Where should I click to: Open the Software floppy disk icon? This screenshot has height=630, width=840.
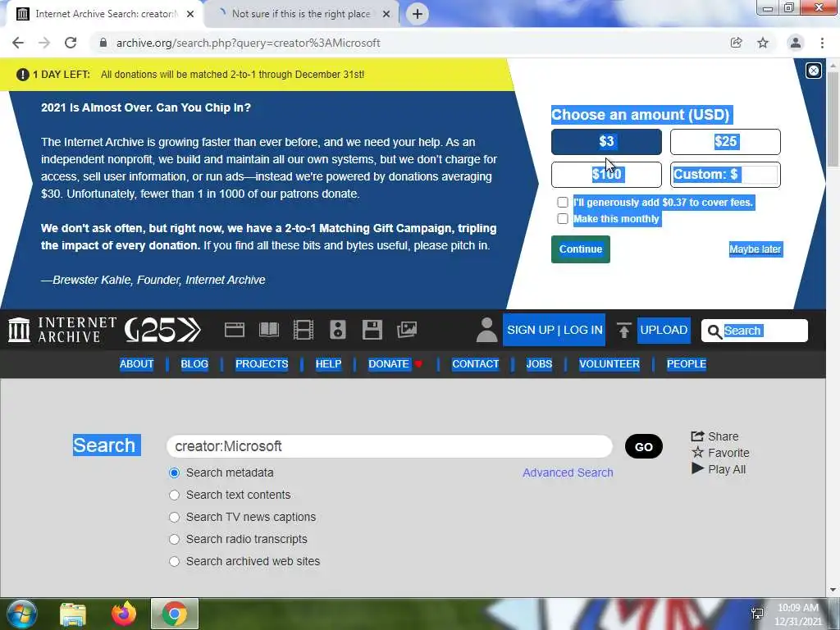(x=372, y=330)
